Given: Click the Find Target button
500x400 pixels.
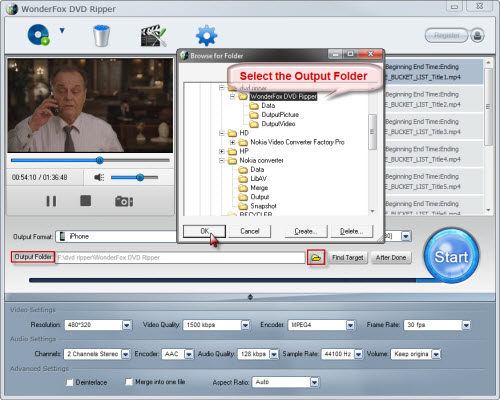Looking at the screenshot, I should click(x=348, y=258).
